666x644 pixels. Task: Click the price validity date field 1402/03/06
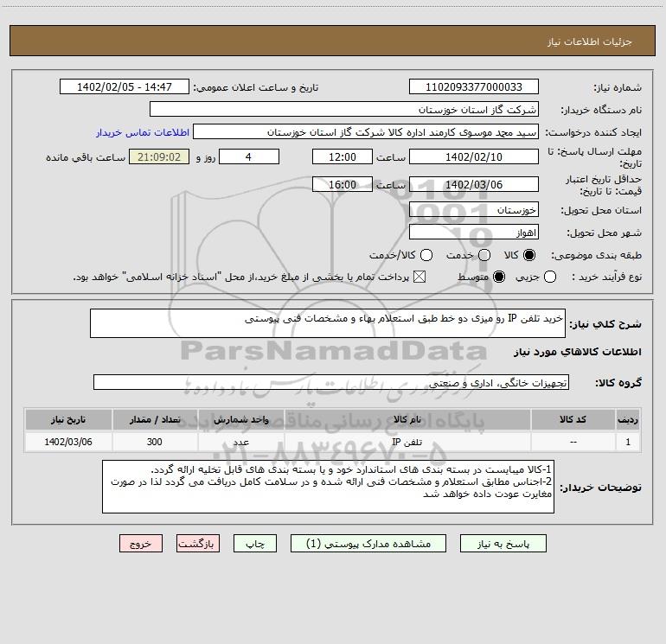point(474,185)
